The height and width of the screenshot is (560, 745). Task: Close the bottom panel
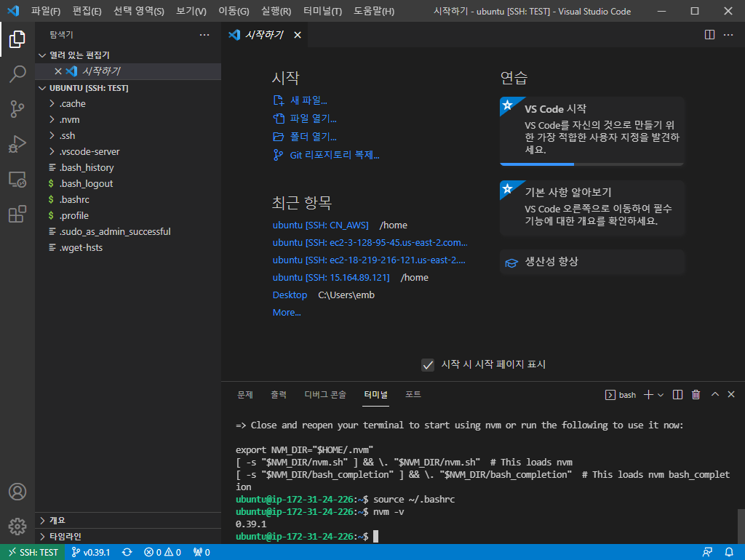[x=731, y=394]
